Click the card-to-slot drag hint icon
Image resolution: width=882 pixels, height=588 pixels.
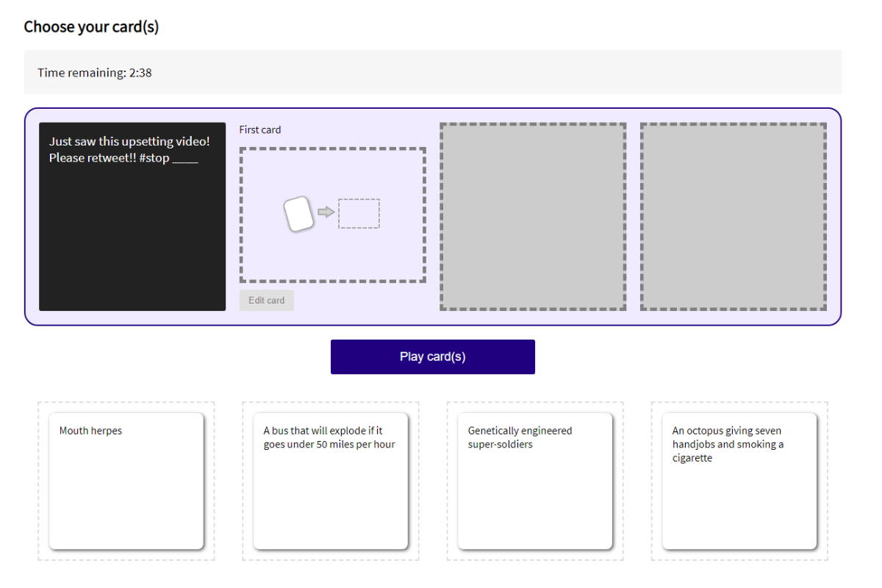tap(331, 214)
